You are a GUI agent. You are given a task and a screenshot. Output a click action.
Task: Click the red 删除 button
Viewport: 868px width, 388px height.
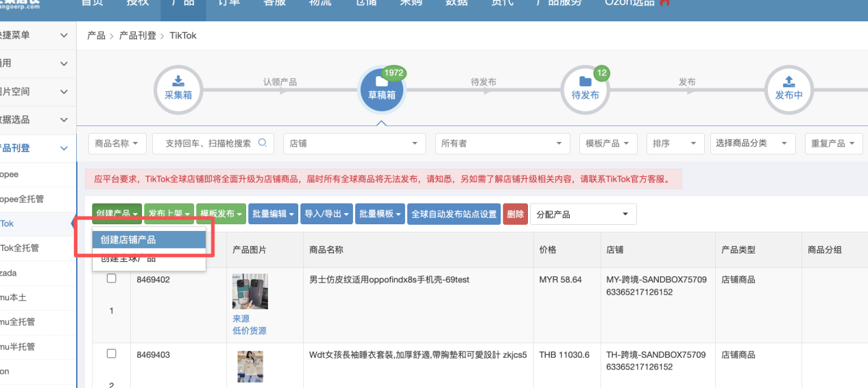516,215
